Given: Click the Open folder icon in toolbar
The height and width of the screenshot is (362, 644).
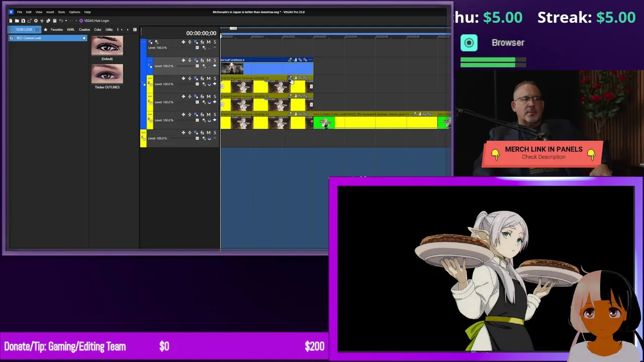Looking at the screenshot, I should 17,21.
